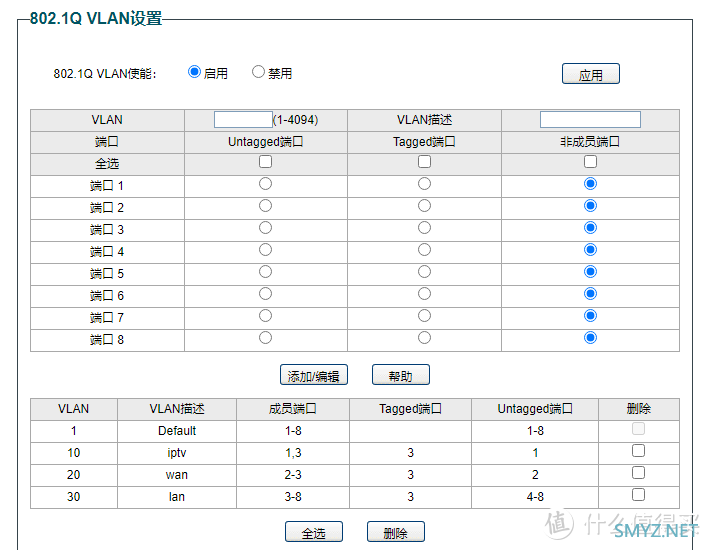The width and height of the screenshot is (711, 550).
Task: Click the '删除' column header in VLAN list
Action: pyautogui.click(x=638, y=409)
